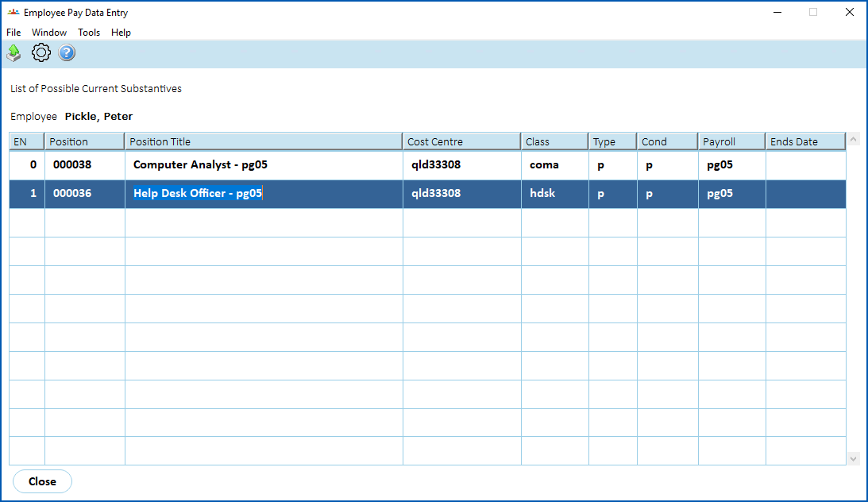Click the hdsk class cell
Viewport: 868px width, 502px height.
554,194
